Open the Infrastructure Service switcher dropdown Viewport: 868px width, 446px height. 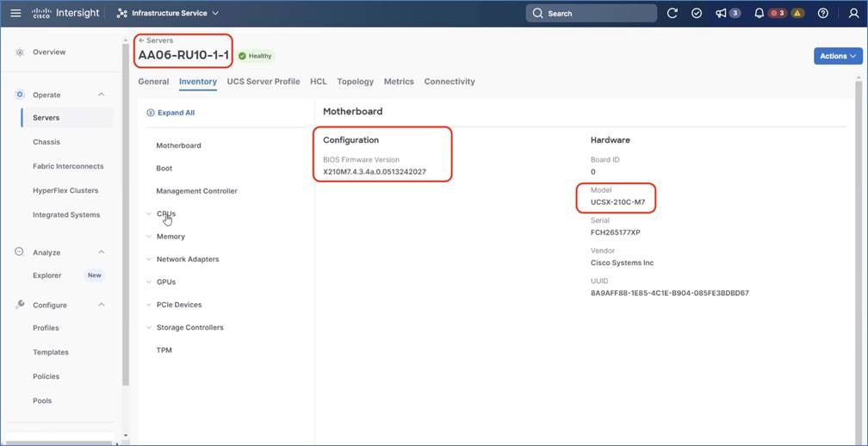168,13
